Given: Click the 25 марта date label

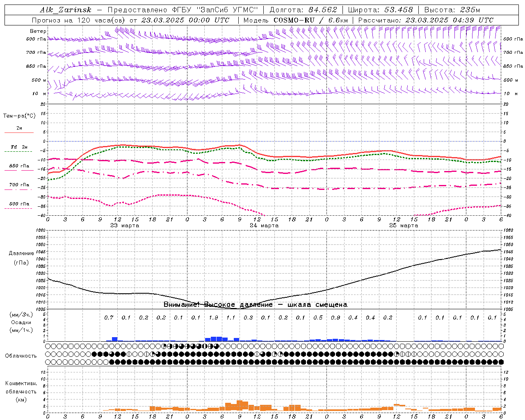Looking at the screenshot, I should [404, 226].
